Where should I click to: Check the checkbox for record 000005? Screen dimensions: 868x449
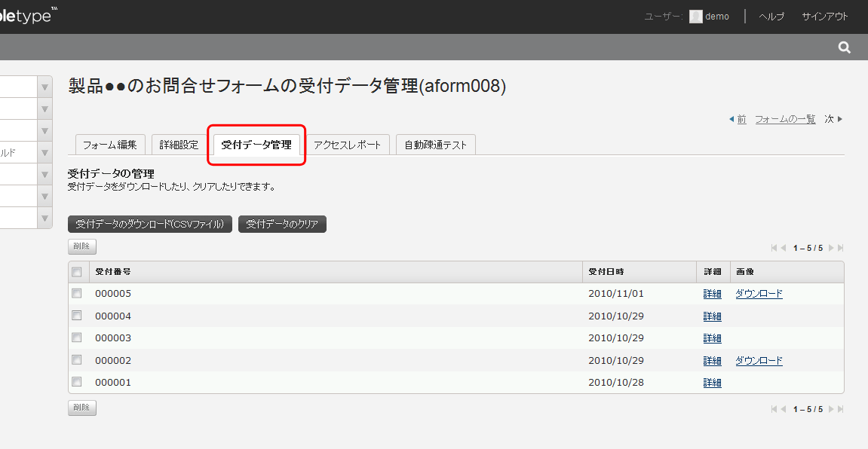[x=76, y=293]
